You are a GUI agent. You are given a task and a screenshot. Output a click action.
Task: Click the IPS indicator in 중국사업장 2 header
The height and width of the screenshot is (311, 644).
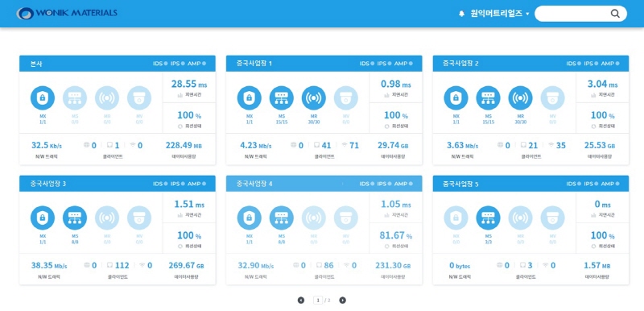tap(591, 64)
